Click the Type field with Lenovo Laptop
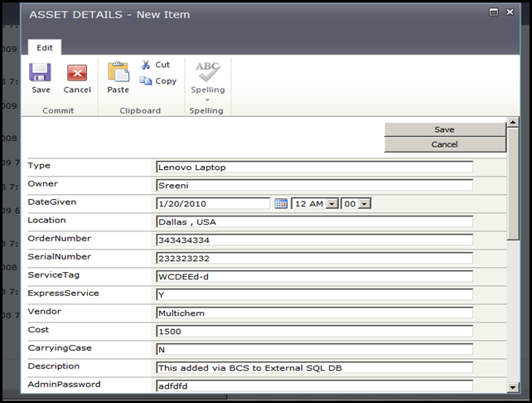Screen dimensions: 532x403 click(315, 167)
